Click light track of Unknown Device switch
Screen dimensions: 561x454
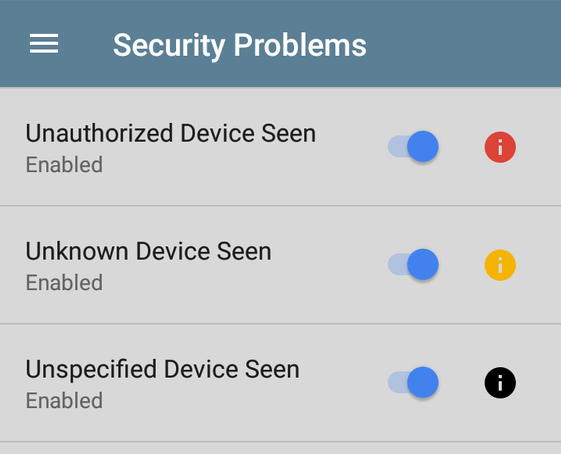(397, 264)
